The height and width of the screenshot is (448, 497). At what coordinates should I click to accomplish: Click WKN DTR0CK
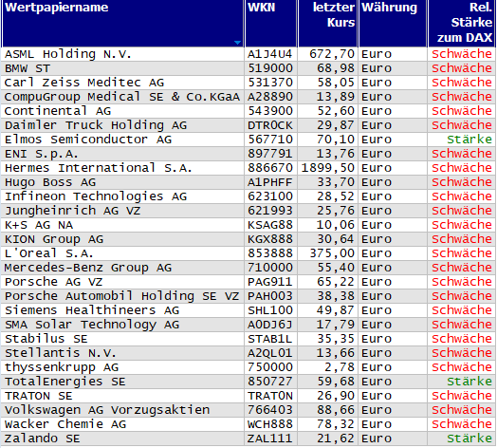270,125
